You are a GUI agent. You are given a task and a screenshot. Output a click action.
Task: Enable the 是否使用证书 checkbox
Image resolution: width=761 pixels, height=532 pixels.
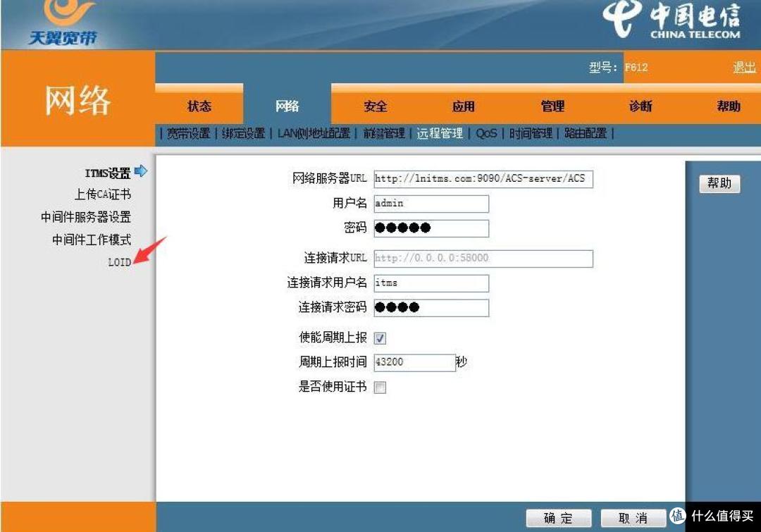pos(380,388)
